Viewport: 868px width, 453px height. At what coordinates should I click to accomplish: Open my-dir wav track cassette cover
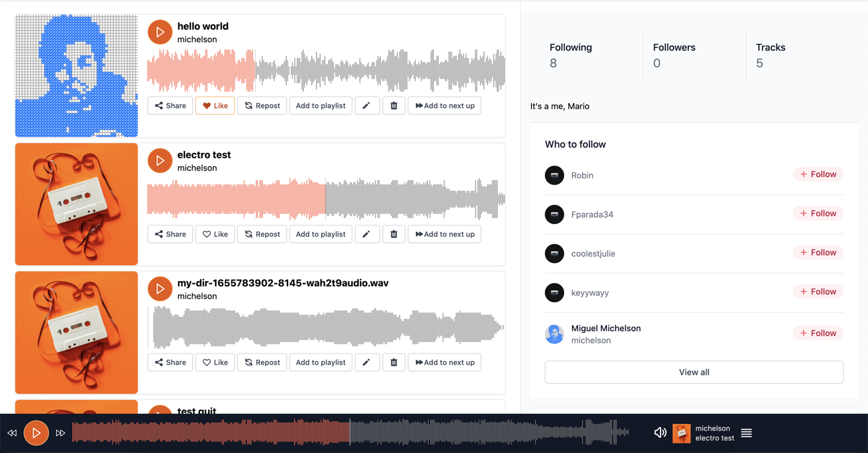pos(77,333)
